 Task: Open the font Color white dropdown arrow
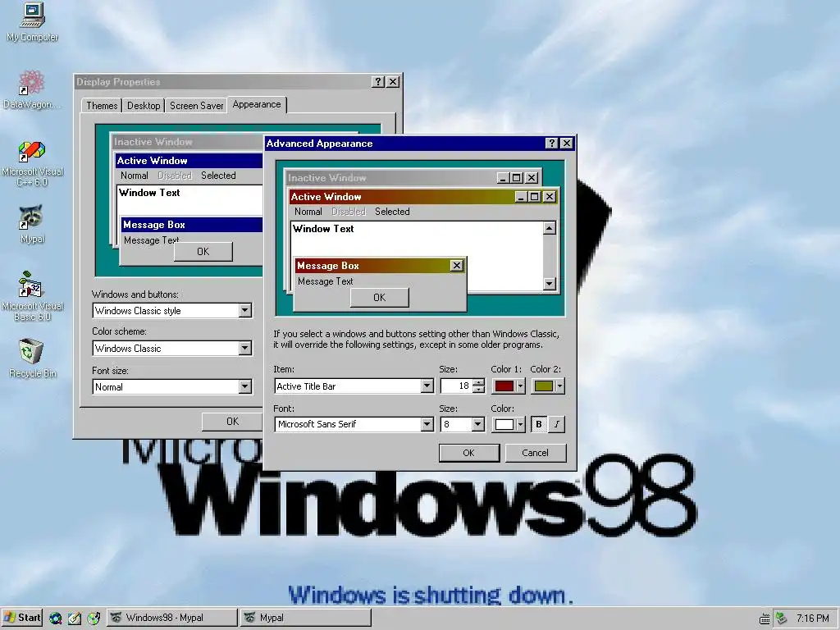[x=520, y=424]
